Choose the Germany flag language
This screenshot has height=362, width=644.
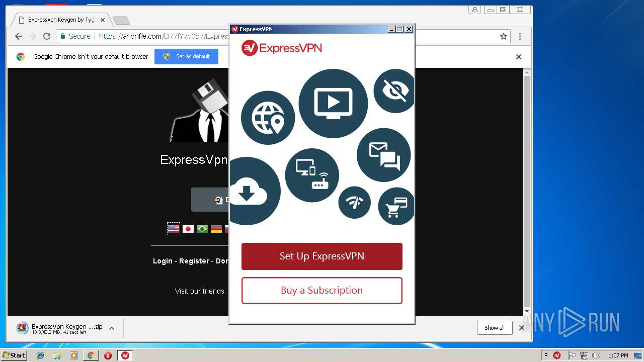[x=216, y=229]
